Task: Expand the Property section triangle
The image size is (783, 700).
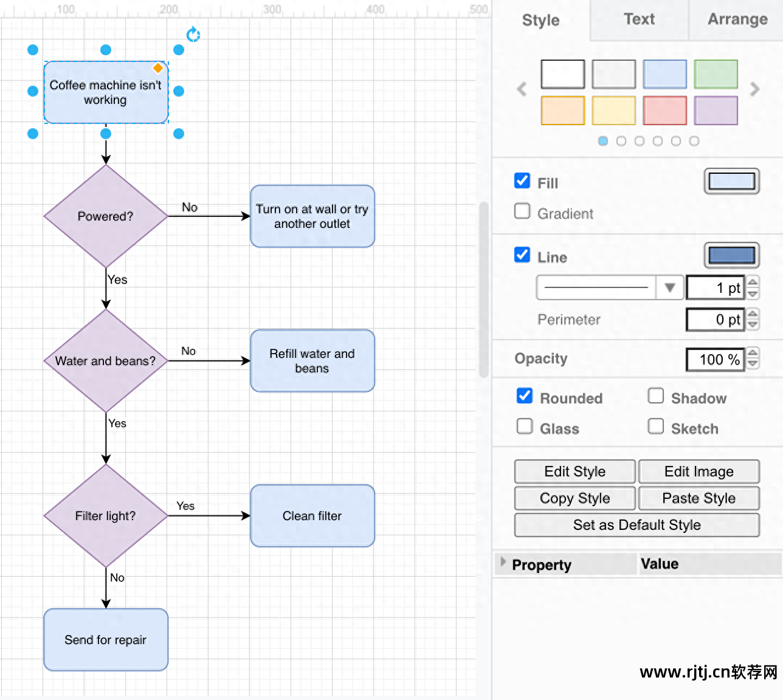Action: pyautogui.click(x=503, y=562)
